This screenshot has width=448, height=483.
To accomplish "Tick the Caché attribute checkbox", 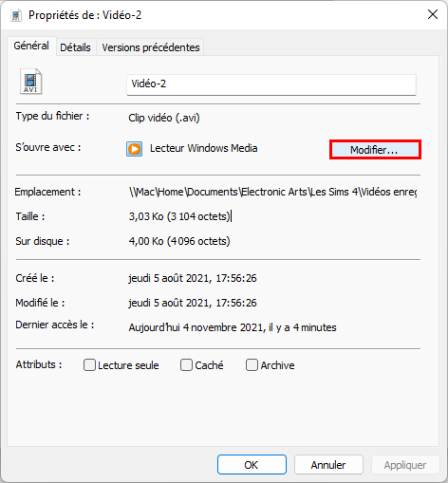I will 186,364.
